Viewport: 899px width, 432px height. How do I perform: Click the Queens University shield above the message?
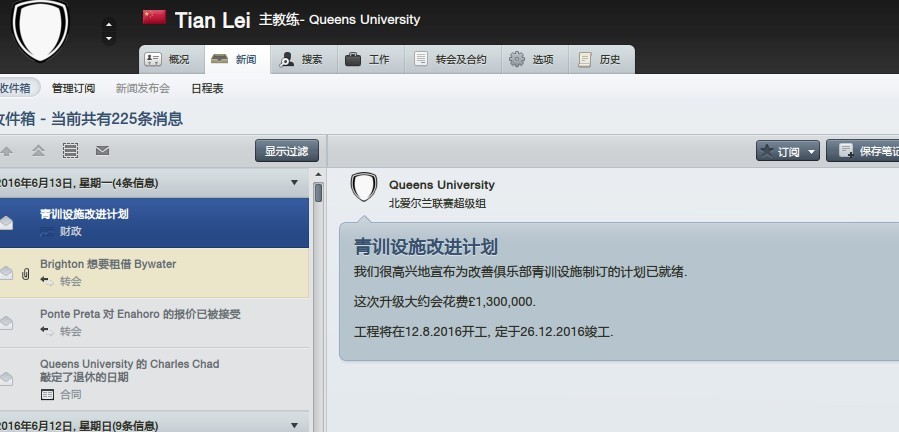click(x=364, y=187)
